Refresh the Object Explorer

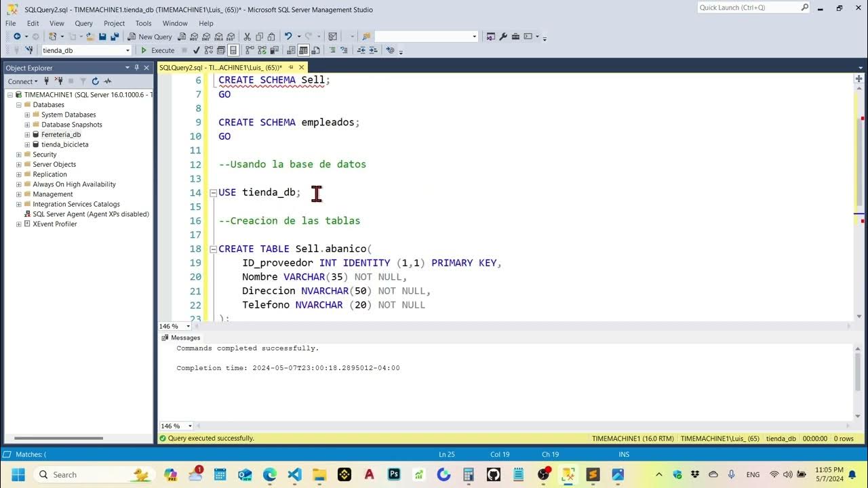(95, 81)
